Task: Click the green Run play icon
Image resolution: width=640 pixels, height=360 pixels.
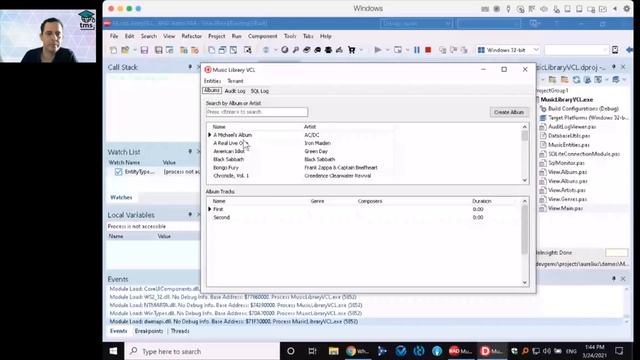Action: (x=378, y=50)
